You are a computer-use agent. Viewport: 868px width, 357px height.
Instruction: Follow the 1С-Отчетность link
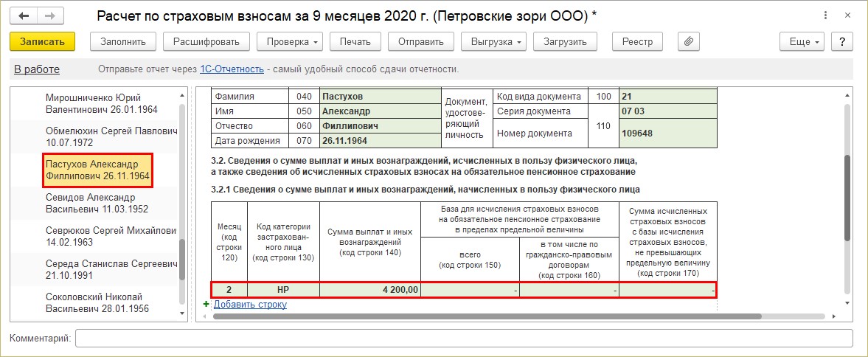point(231,69)
